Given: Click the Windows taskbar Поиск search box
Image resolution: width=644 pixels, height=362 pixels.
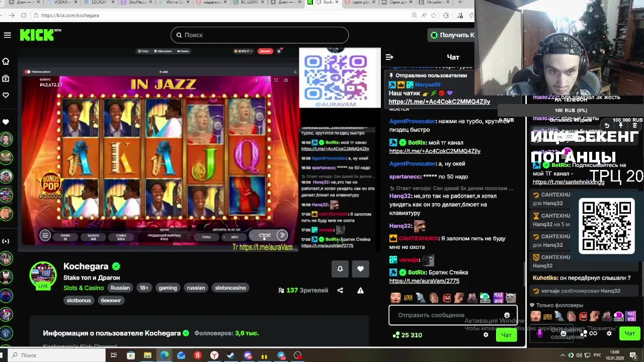Looking at the screenshot, I should [x=56, y=355].
